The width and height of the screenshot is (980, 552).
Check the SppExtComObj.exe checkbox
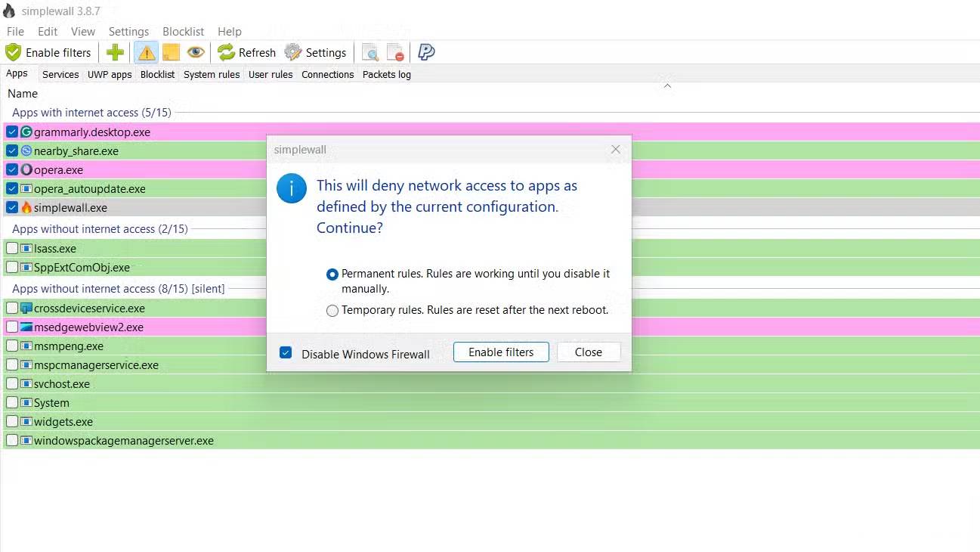tap(12, 267)
